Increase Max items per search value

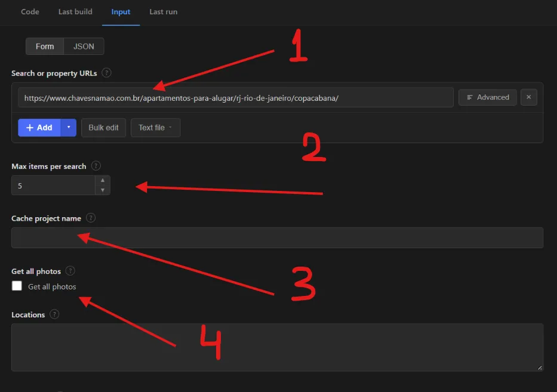[103, 180]
